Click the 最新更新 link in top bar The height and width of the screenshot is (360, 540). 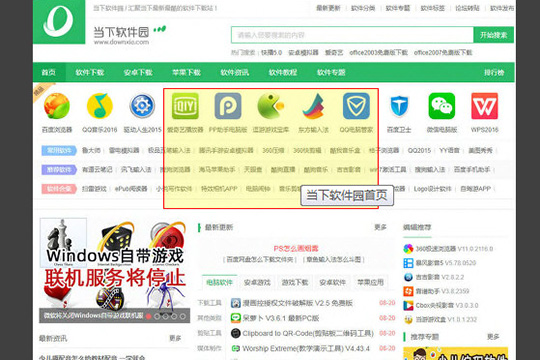coord(328,8)
